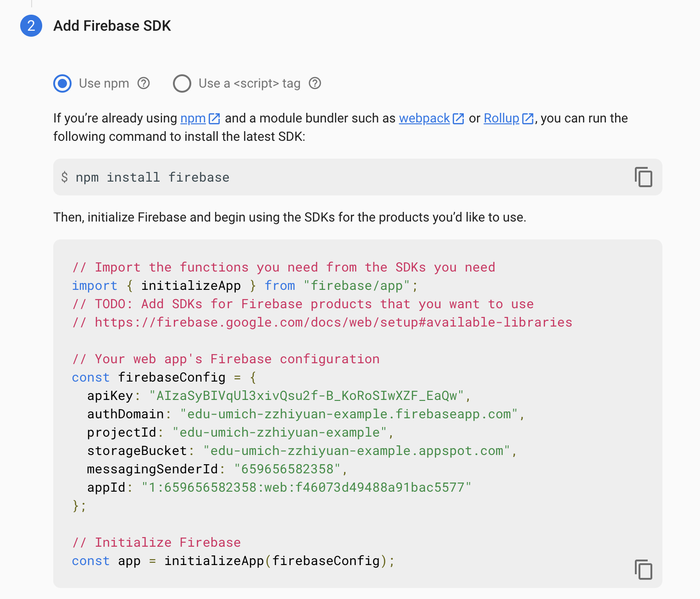
Task: Click the appId value in config
Action: pos(306,488)
